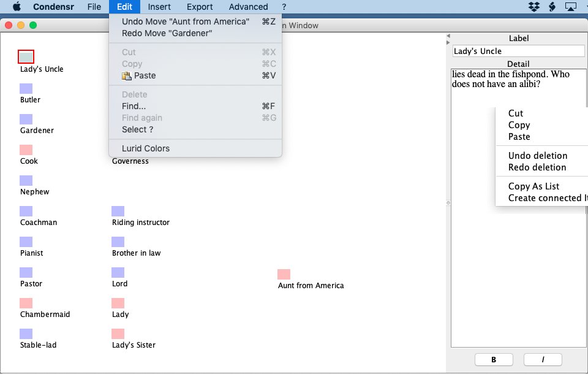Click the B bold button
This screenshot has width=588, height=374.
[494, 360]
